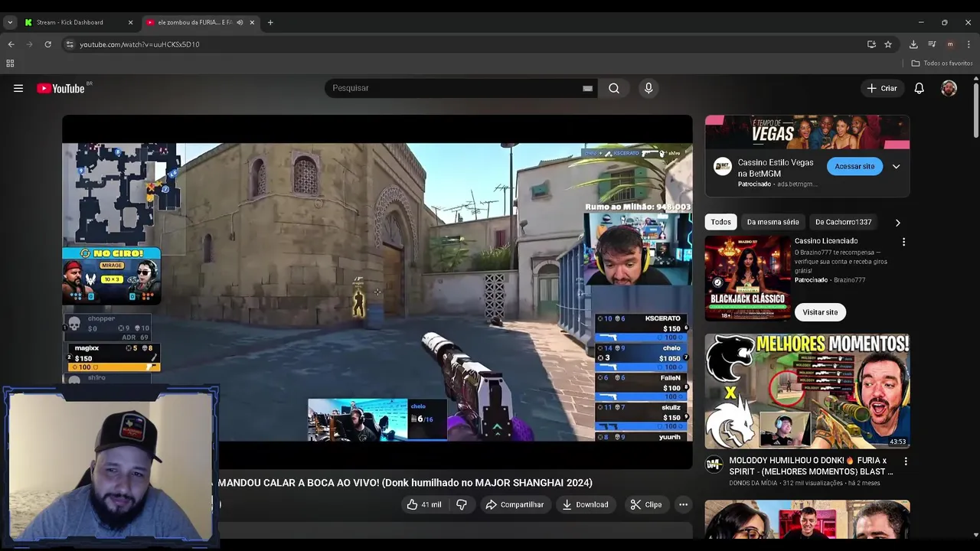This screenshot has height=551, width=980.
Task: Close the Kick Dashboard tab
Action: [x=130, y=22]
